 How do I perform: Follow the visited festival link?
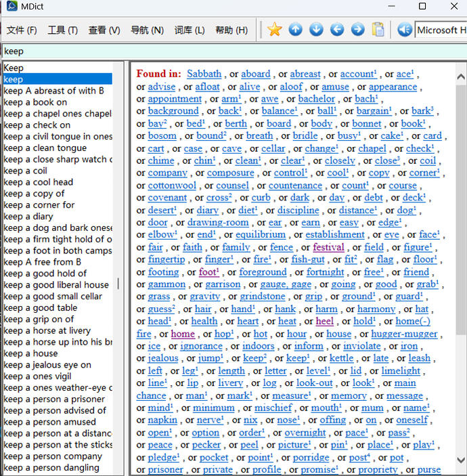click(329, 247)
